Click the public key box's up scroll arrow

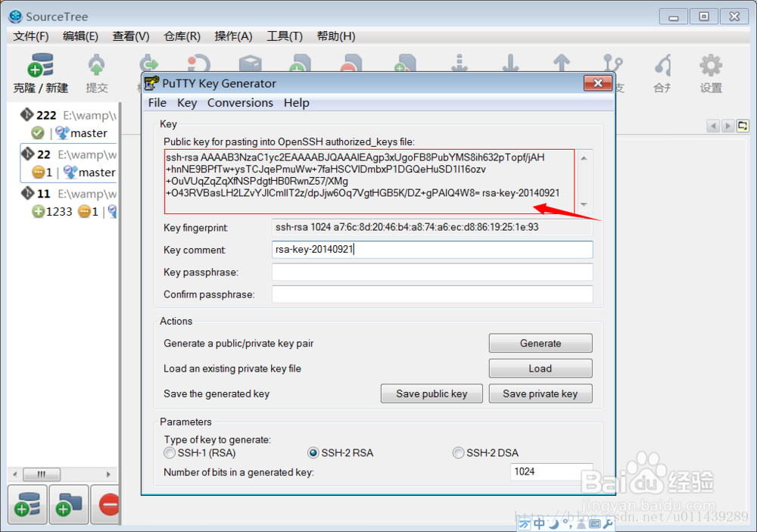(x=584, y=158)
